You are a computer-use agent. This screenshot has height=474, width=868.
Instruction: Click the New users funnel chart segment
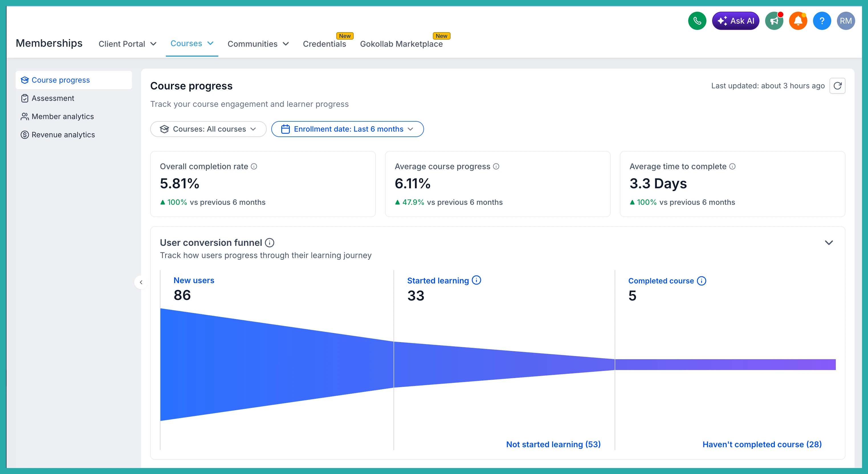tap(277, 365)
